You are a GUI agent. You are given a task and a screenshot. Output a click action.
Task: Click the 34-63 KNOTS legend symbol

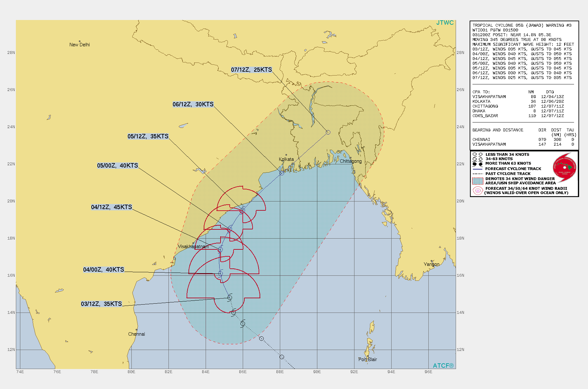(478, 159)
